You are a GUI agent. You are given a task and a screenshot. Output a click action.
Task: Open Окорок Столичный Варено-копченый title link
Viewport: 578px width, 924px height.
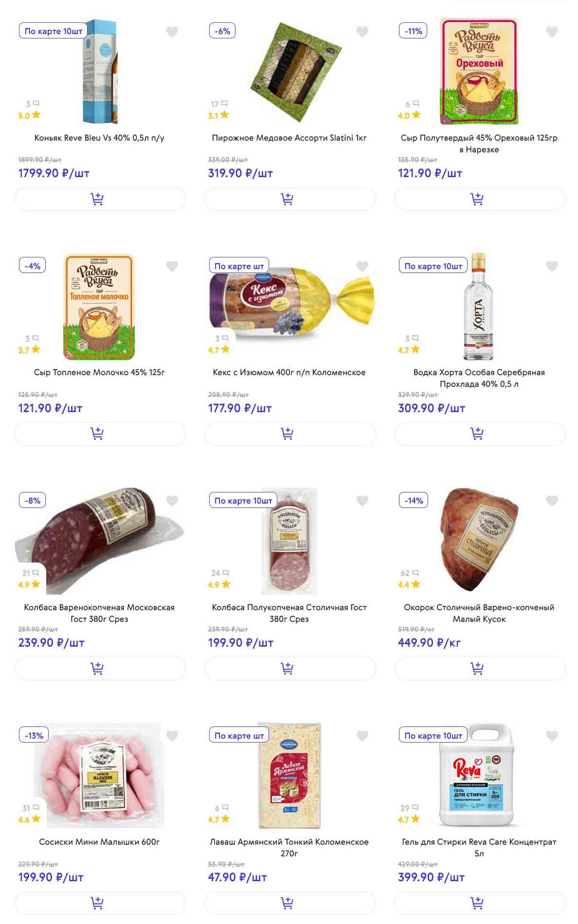pyautogui.click(x=479, y=613)
